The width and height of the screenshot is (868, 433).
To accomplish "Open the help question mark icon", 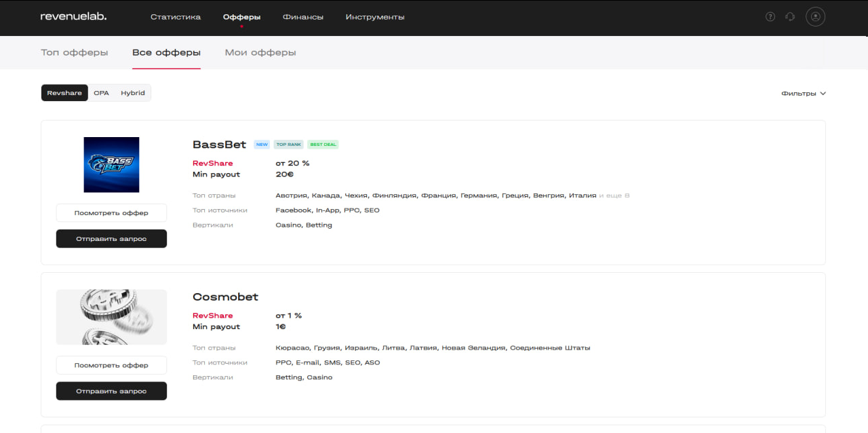I will point(770,17).
